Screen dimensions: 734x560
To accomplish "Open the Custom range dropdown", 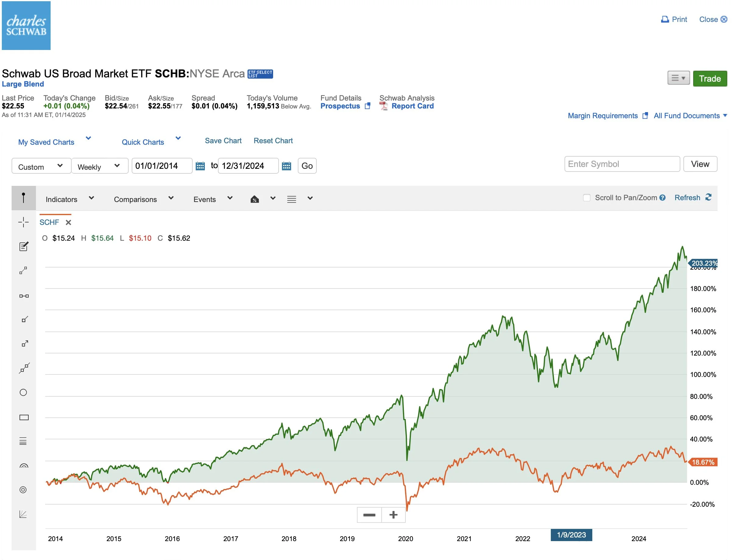I will 41,166.
